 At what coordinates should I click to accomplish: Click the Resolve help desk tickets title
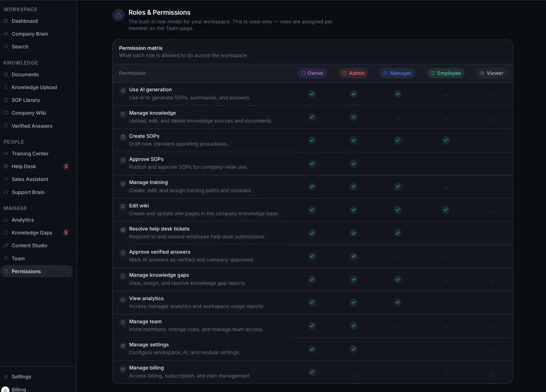(159, 229)
